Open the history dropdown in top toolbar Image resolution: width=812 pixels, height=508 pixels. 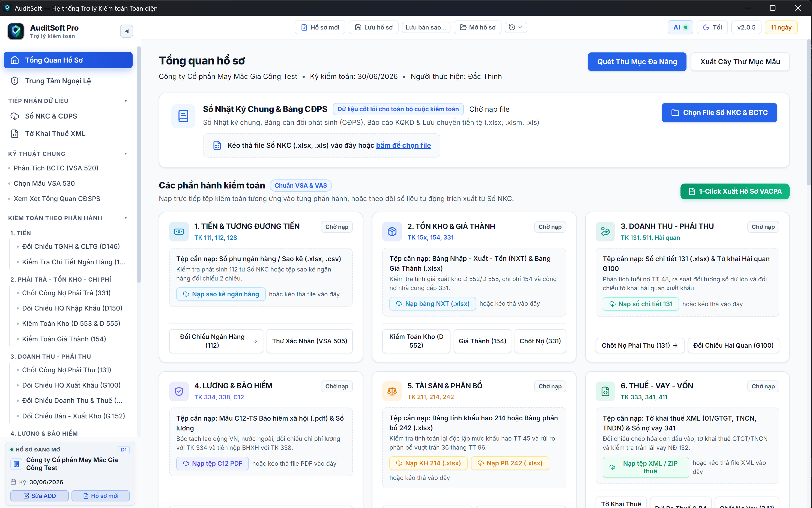point(516,28)
